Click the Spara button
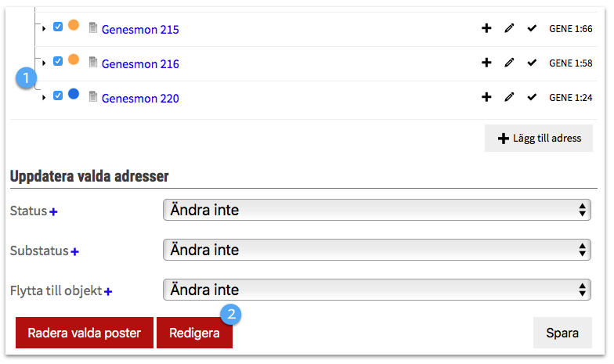The width and height of the screenshot is (614, 364). pos(562,333)
